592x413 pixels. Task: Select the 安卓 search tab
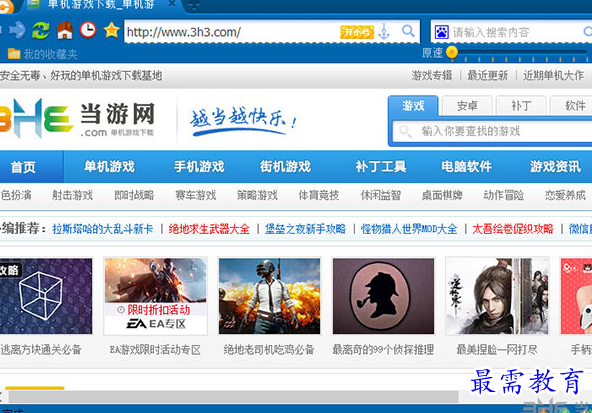467,106
